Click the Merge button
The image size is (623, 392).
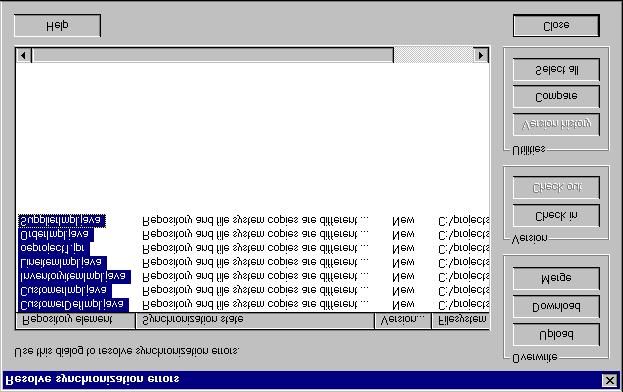pyautogui.click(x=556, y=278)
